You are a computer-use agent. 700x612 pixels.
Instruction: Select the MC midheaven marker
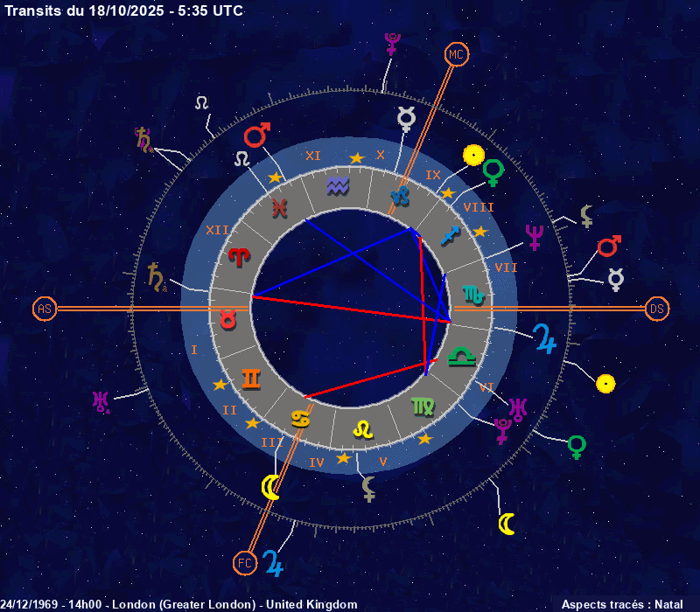[x=455, y=54]
